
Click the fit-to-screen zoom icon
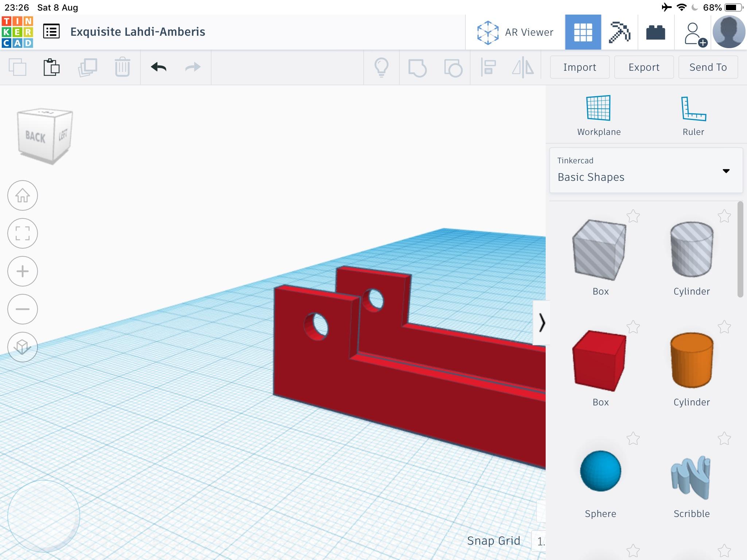coord(22,232)
